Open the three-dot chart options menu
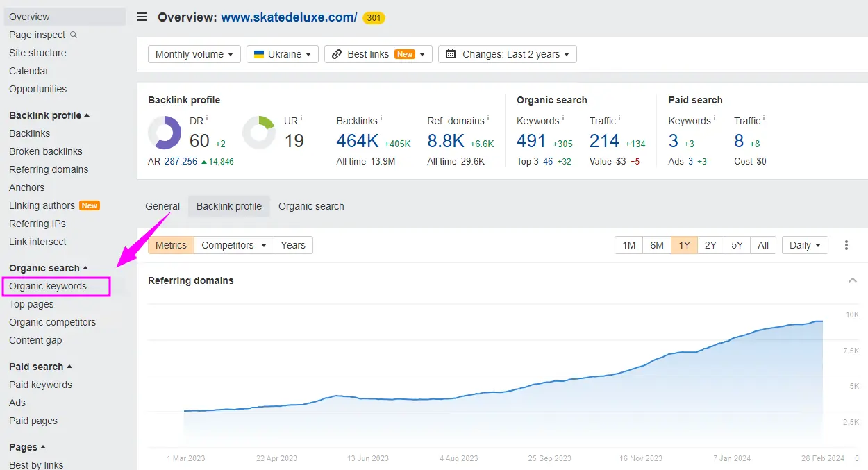 (x=846, y=245)
